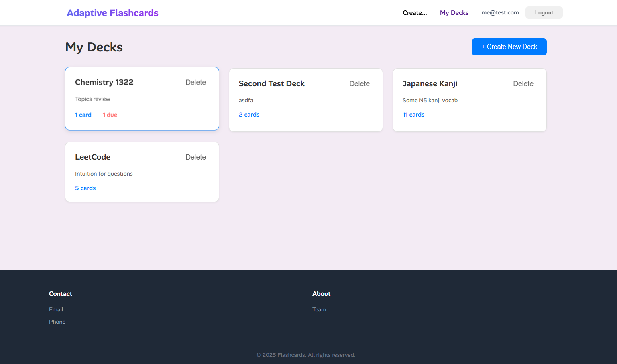Click the me@test.com account label
The height and width of the screenshot is (364, 617).
[x=500, y=13]
